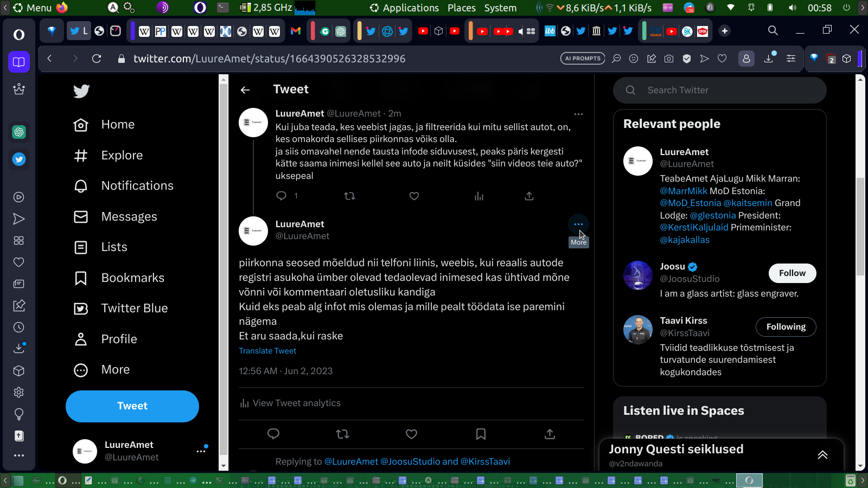This screenshot has width=868, height=488.
Task: Like the main tweet
Action: (412, 434)
